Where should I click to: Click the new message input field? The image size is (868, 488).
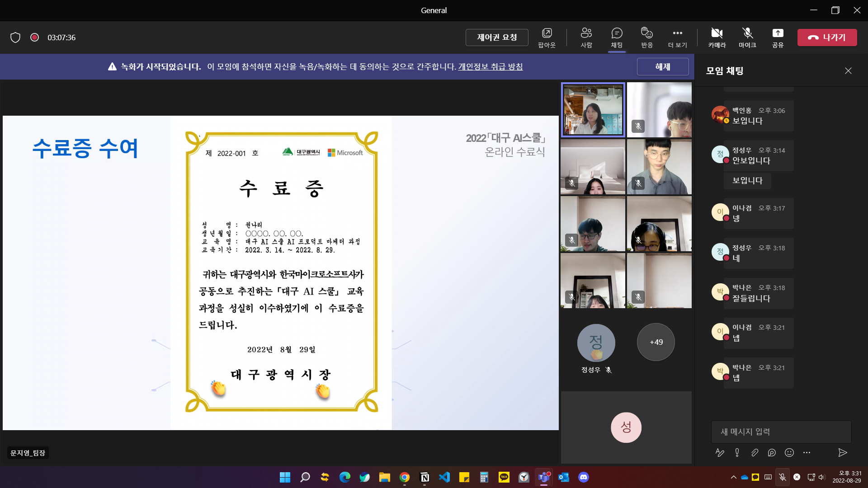point(781,432)
